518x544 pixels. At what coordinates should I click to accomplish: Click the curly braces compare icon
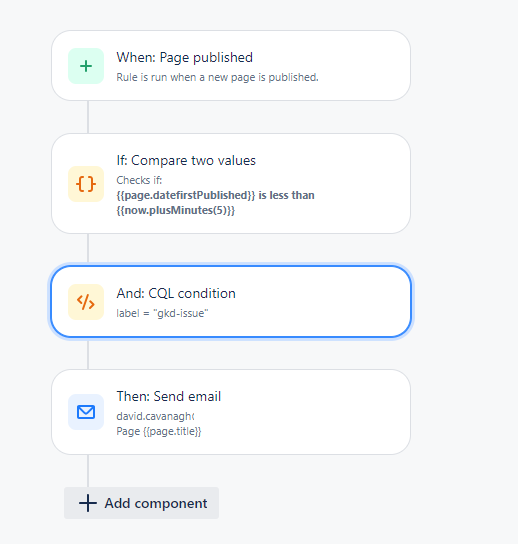click(86, 184)
